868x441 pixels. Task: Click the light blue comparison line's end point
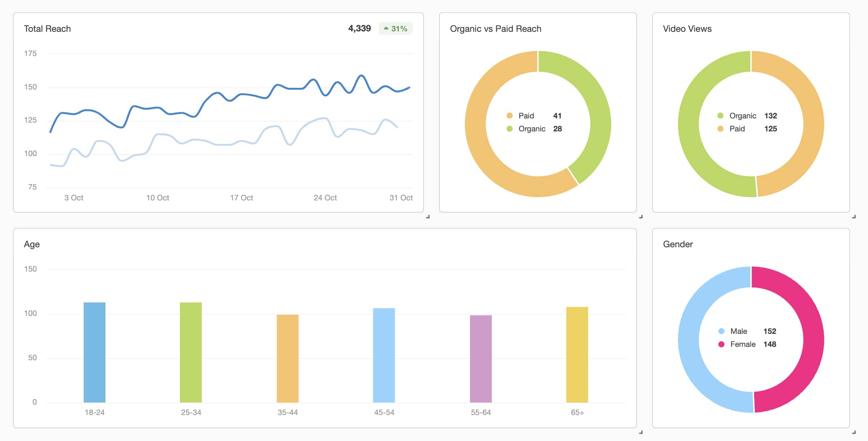click(397, 127)
